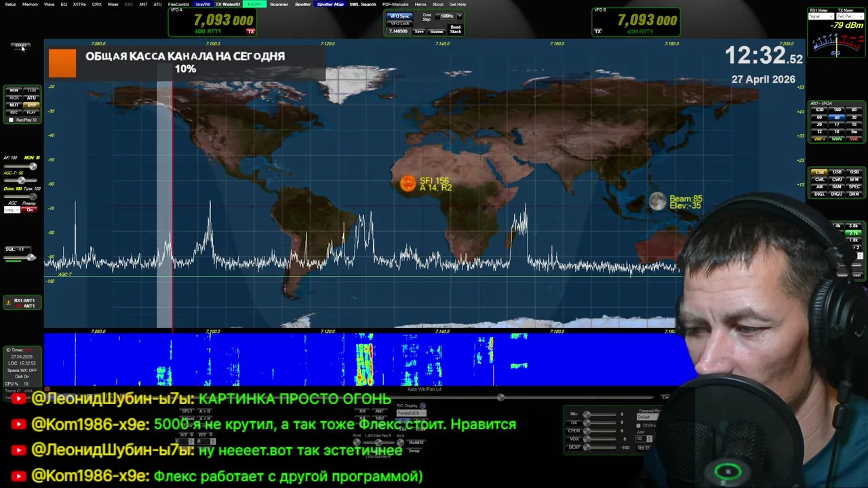868x488 pixels.
Task: Select the WWV band button
Action: click(x=837, y=139)
